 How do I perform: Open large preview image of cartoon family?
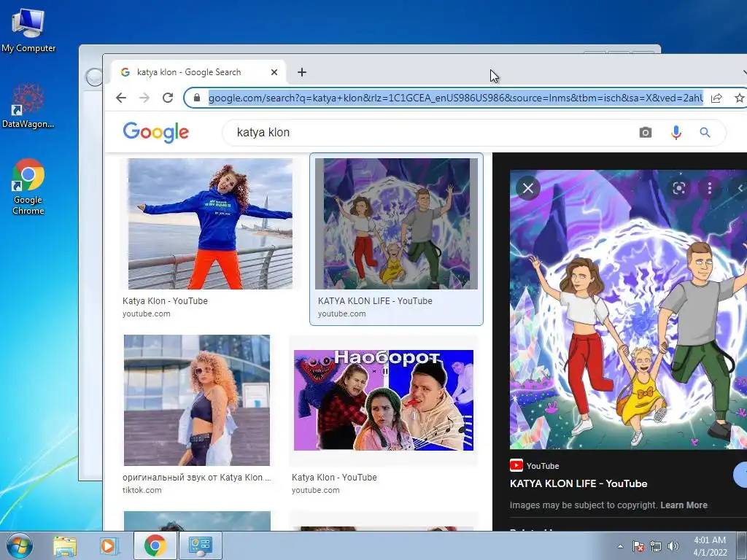pos(628,309)
